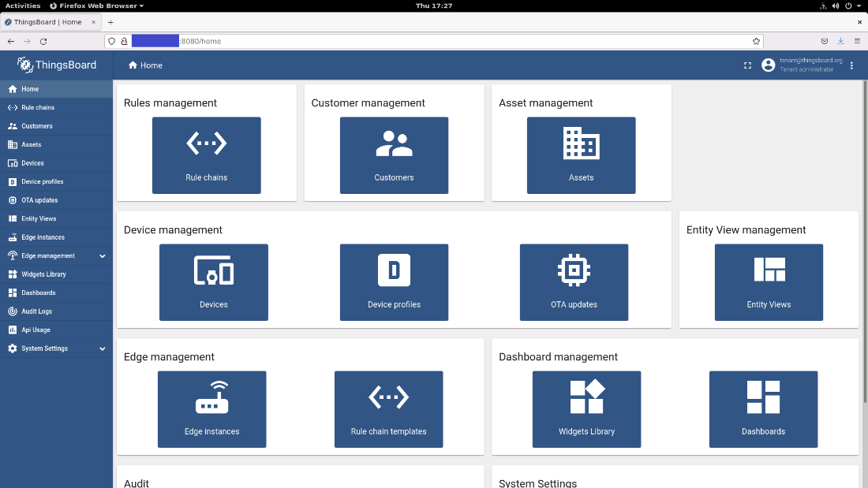Click the ThingsBoard logo
This screenshot has width=868, height=488.
point(57,65)
